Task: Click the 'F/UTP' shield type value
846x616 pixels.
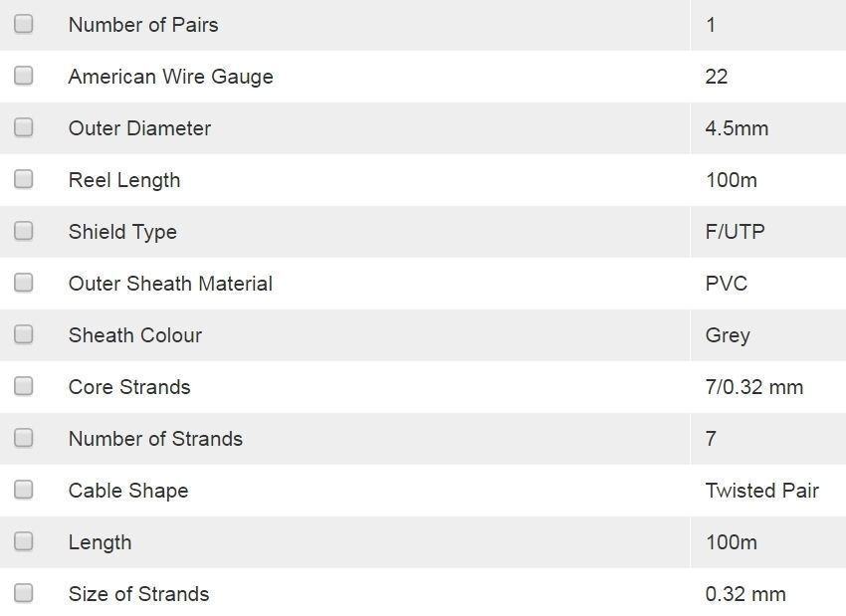Action: [735, 232]
